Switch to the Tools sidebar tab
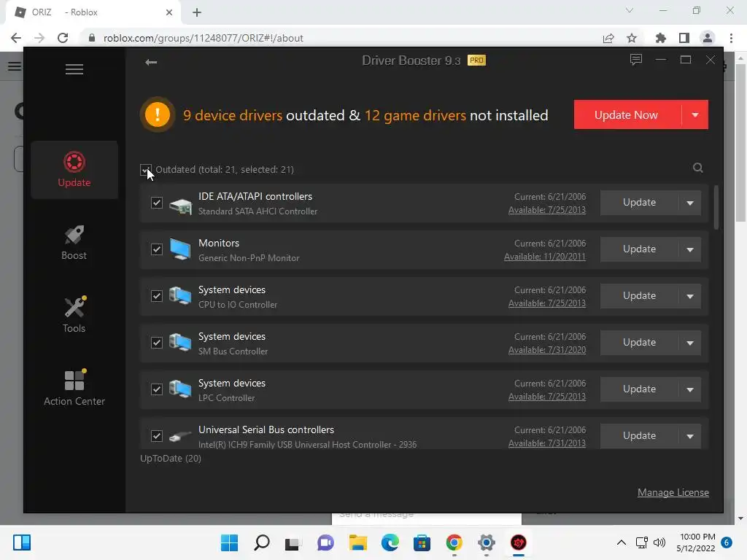Image resolution: width=747 pixels, height=560 pixels. tap(74, 315)
